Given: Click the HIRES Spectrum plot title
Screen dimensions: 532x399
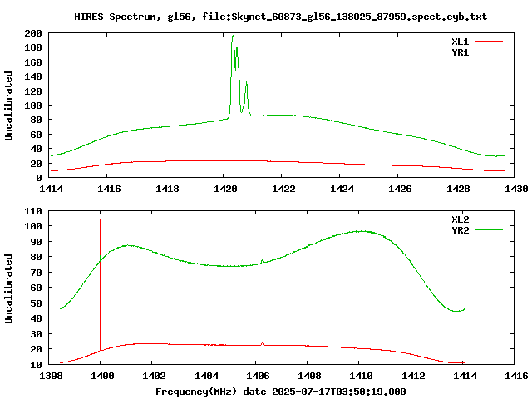Looking at the screenshot, I should pos(281,17).
